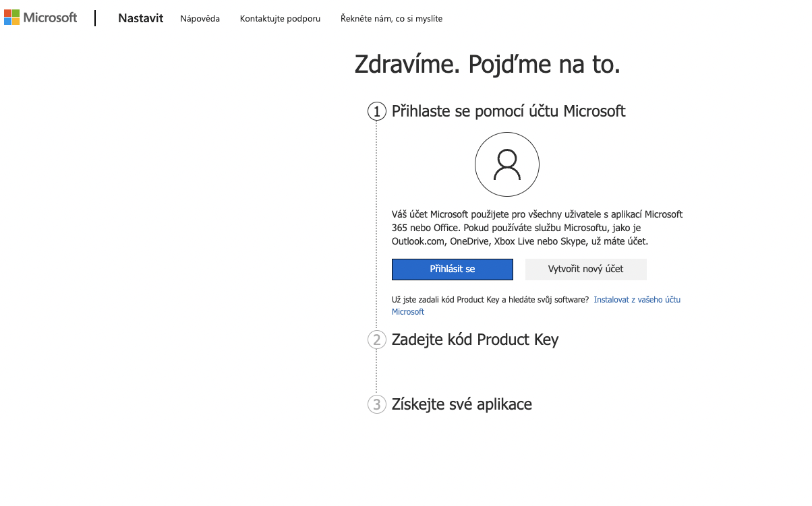Open Řekněte nám, co si myslíte
Viewport: 812px width, 506px height.
tap(391, 18)
